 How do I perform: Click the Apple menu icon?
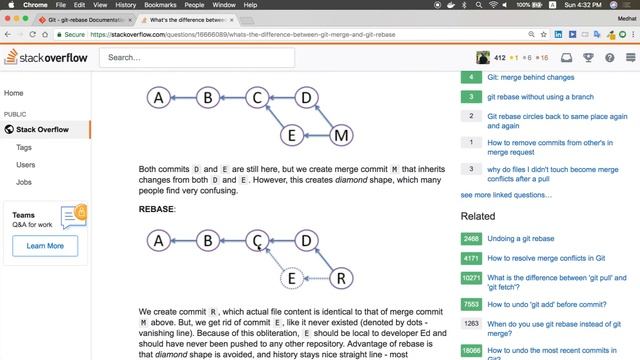pyautogui.click(x=11, y=5)
